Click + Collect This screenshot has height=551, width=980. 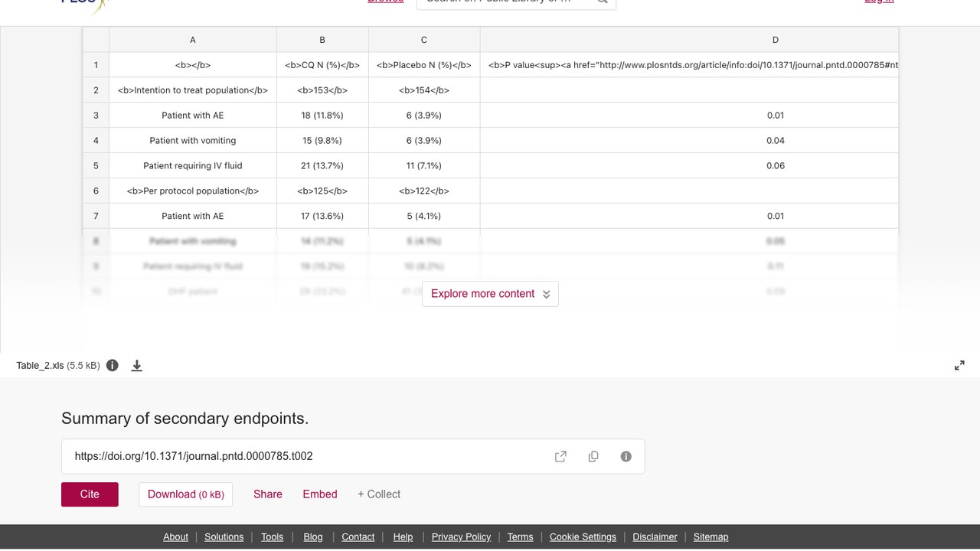pos(379,494)
